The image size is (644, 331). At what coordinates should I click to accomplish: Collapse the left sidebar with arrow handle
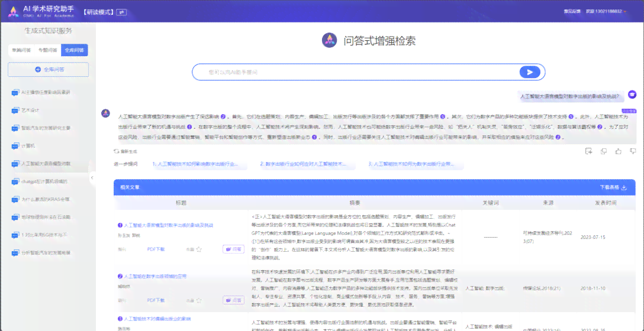point(92,177)
